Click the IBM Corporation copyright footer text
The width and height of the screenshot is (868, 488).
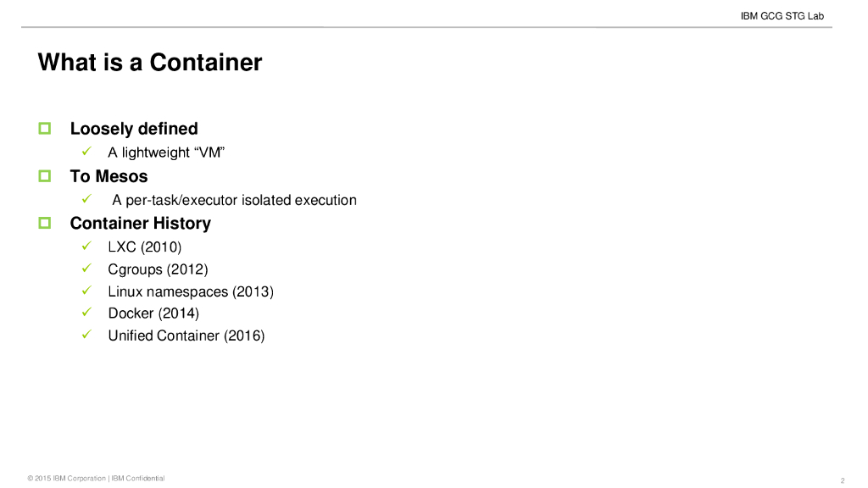tap(96, 479)
